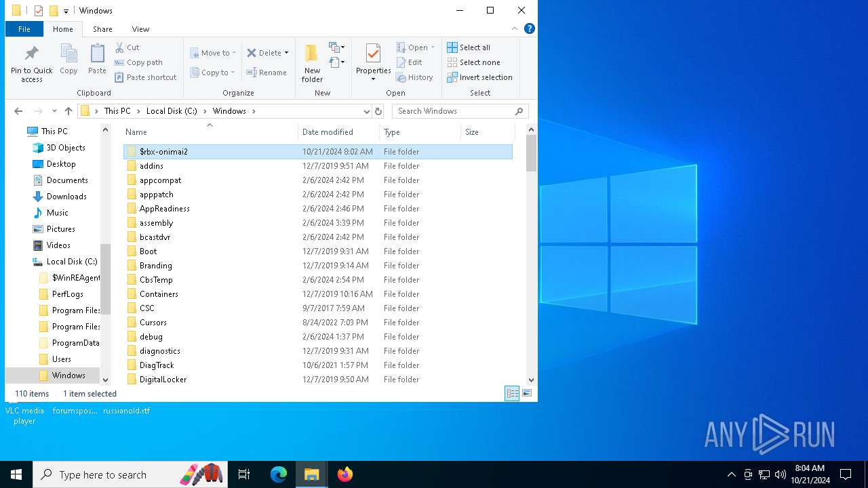Open History for selected folder
The height and width of the screenshot is (488, 868).
(414, 77)
